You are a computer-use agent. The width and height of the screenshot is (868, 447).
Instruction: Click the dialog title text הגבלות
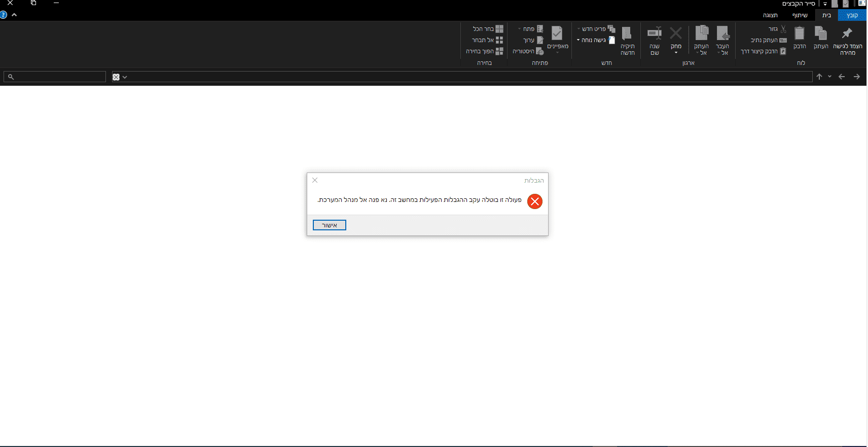[x=534, y=181]
